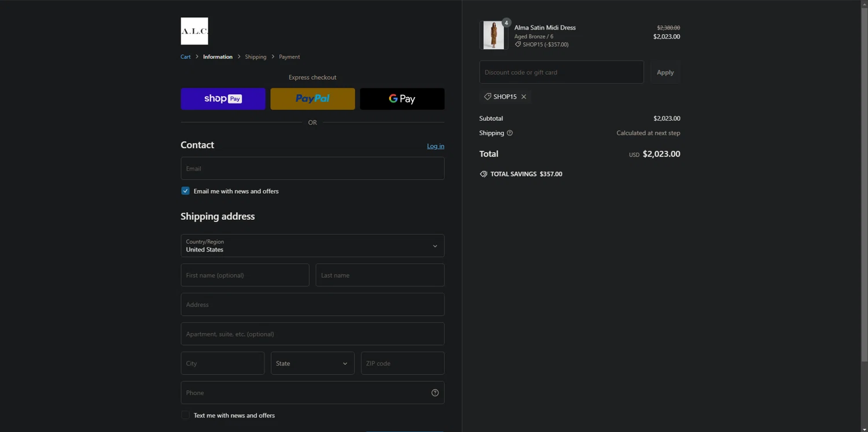This screenshot has height=432, width=868.
Task: Pay with Google Pay
Action: tap(402, 99)
